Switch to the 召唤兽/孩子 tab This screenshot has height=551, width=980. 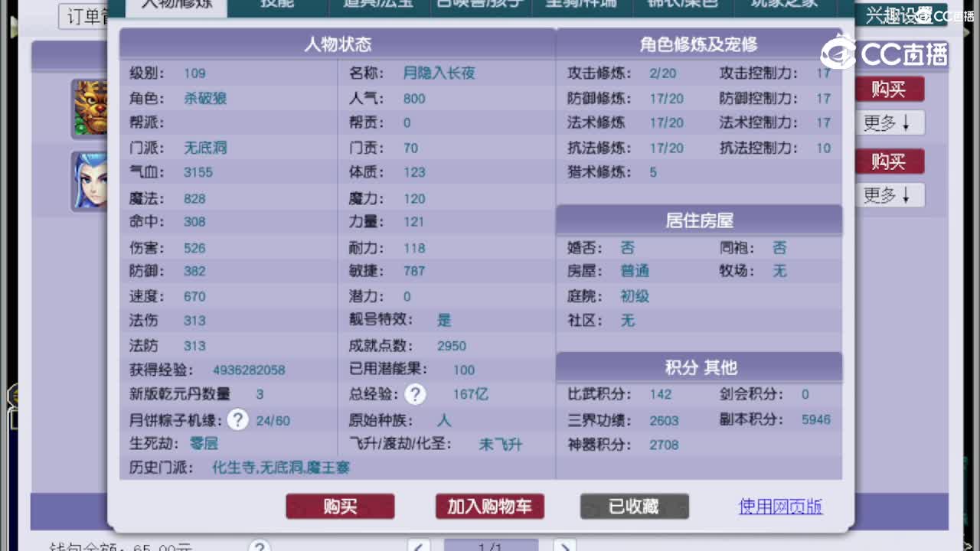click(x=481, y=5)
